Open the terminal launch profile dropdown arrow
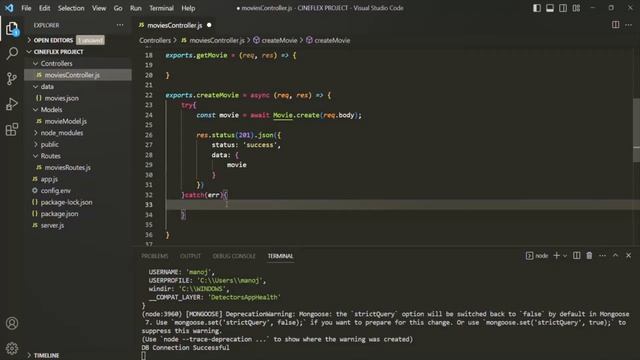The image size is (640, 360). click(x=565, y=256)
